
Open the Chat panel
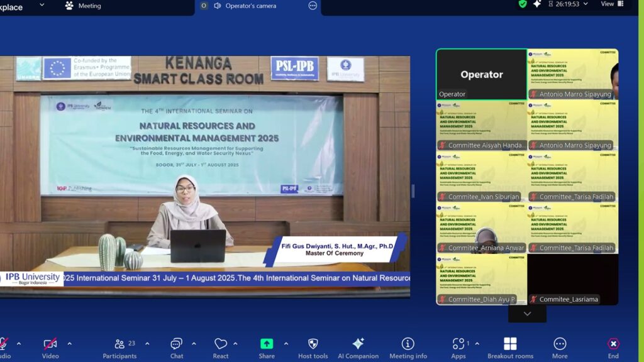coord(177,344)
